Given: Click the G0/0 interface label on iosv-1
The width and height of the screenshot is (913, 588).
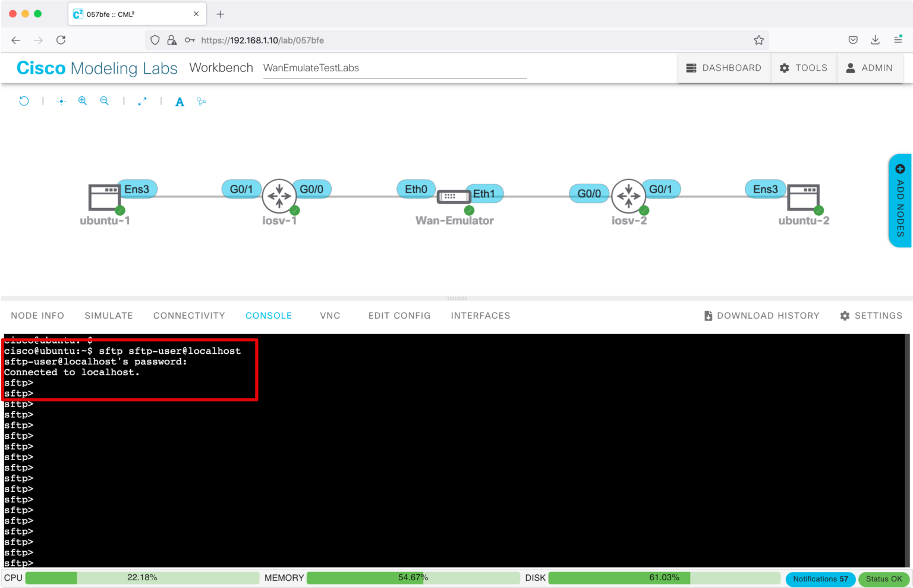Looking at the screenshot, I should (311, 189).
